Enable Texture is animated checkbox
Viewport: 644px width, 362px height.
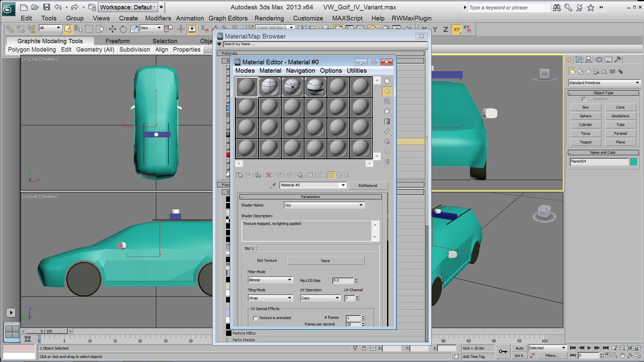click(x=256, y=318)
